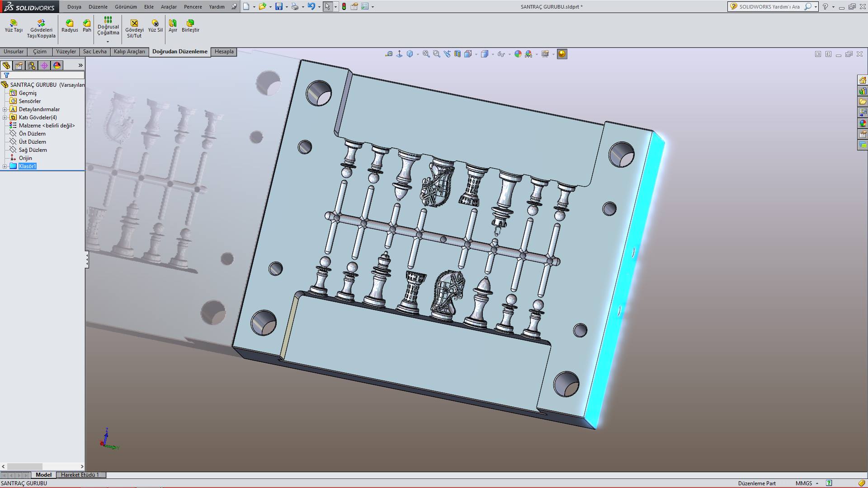Open the Dosya menu
Viewport: 868px width, 488px height.
coord(74,7)
